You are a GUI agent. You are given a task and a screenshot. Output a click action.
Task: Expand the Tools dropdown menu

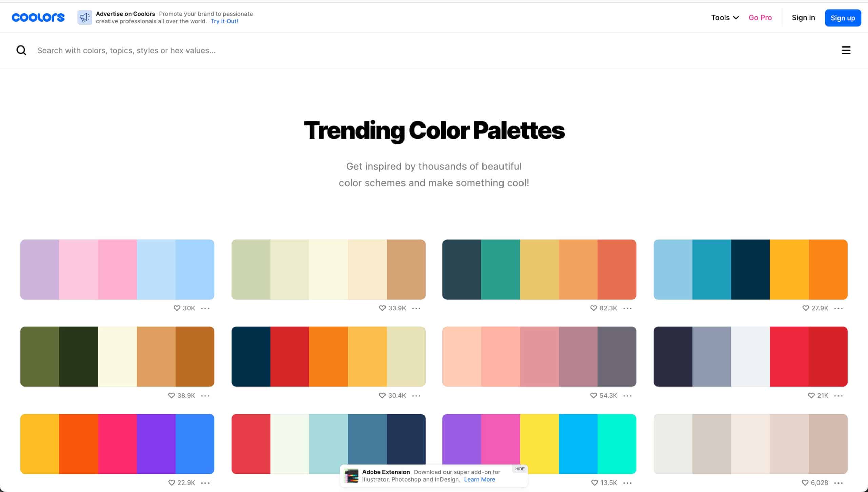(725, 18)
